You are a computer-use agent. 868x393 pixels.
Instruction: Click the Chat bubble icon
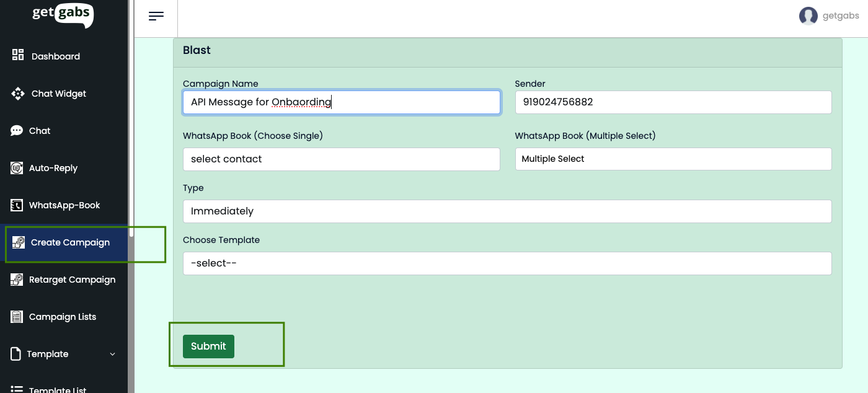coord(17,130)
